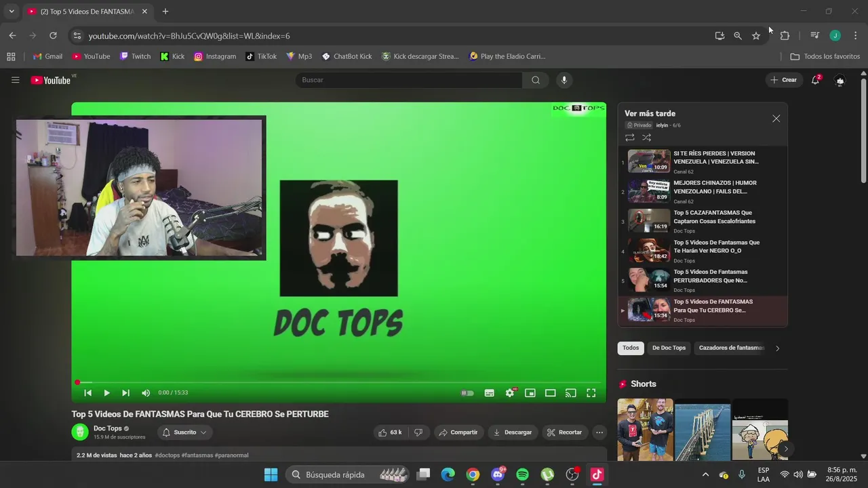The image size is (868, 488).
Task: Open Todos los favoritos folder
Action: coord(825,56)
